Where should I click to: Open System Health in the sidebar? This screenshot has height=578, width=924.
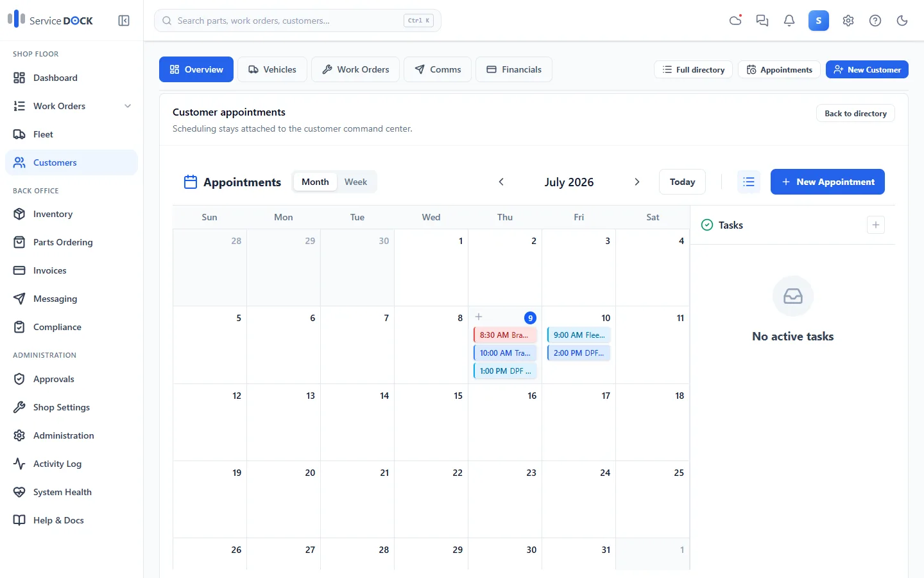pyautogui.click(x=71, y=492)
